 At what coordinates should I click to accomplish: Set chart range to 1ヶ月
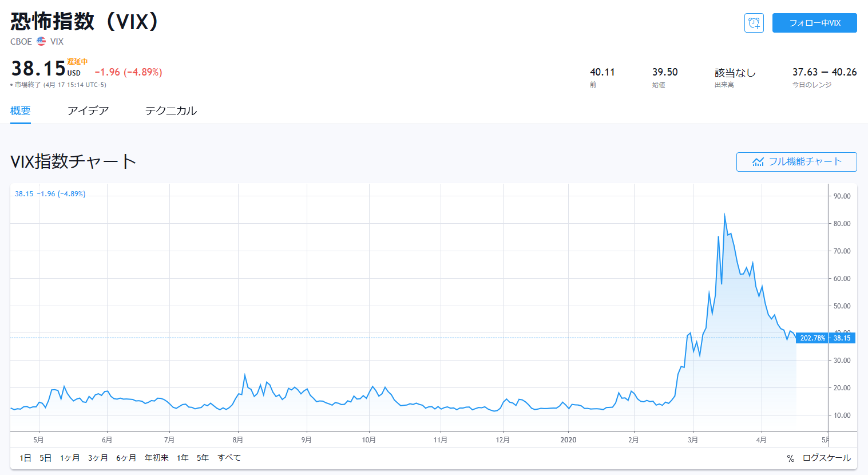(70, 458)
